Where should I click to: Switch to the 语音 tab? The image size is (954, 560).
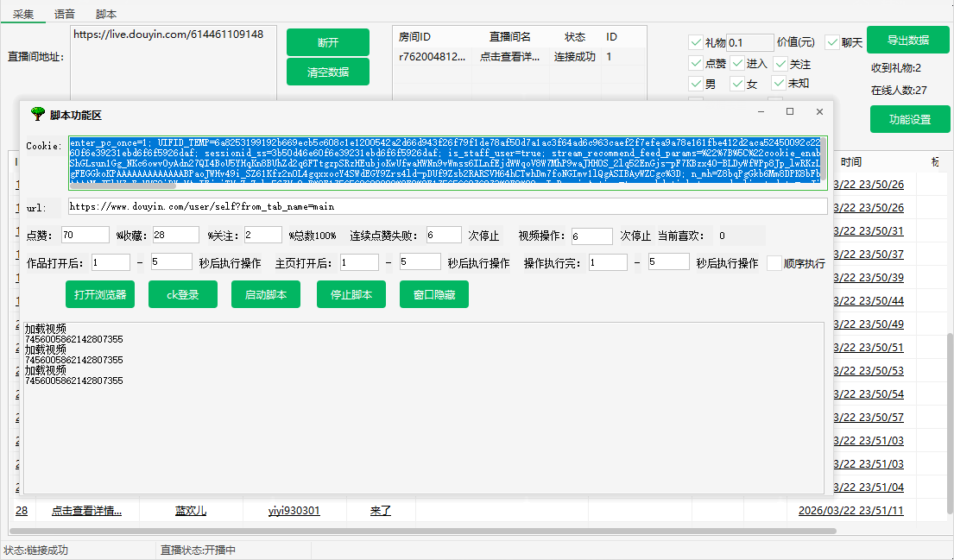(x=65, y=14)
